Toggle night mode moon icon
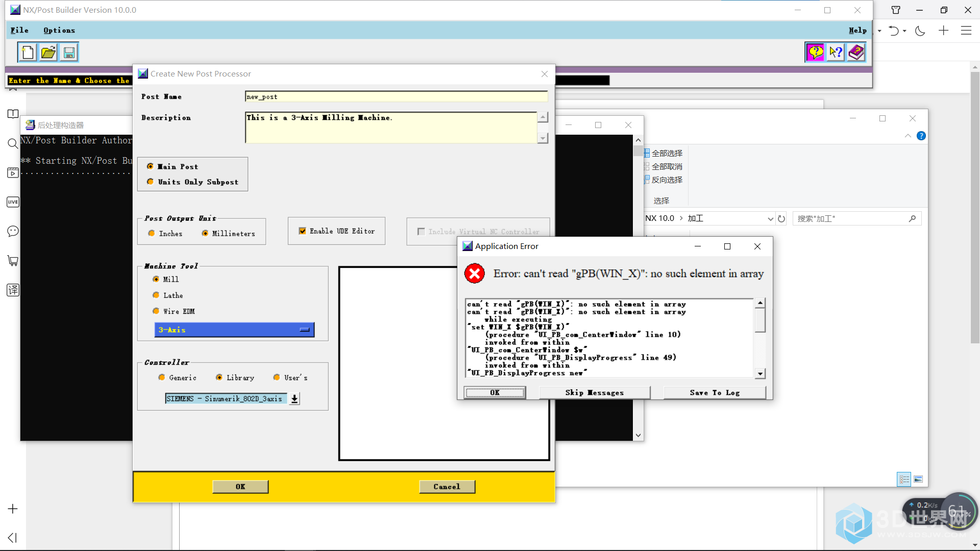The width and height of the screenshot is (980, 551). click(x=920, y=31)
